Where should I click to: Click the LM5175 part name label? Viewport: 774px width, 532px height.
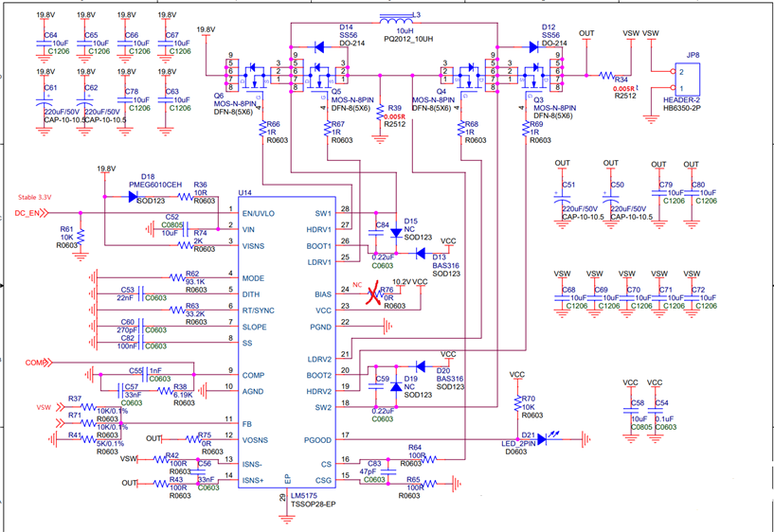click(303, 495)
